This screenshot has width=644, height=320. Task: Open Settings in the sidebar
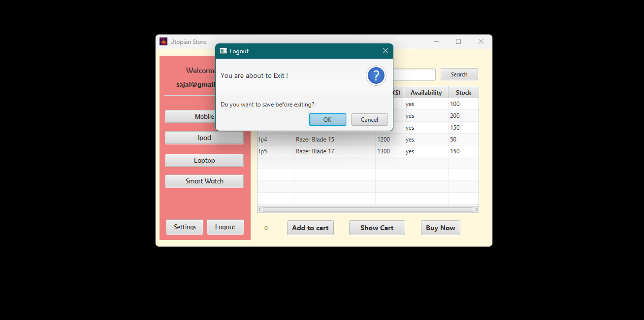[185, 227]
